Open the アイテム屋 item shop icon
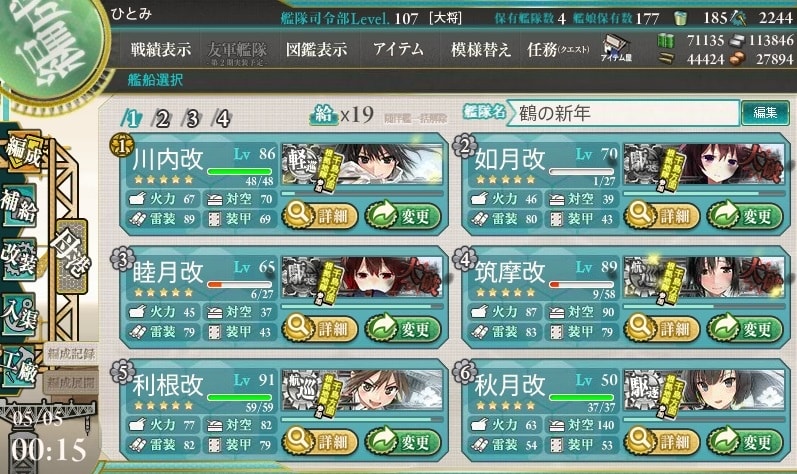Viewport: 797px width, 474px height. 616,49
